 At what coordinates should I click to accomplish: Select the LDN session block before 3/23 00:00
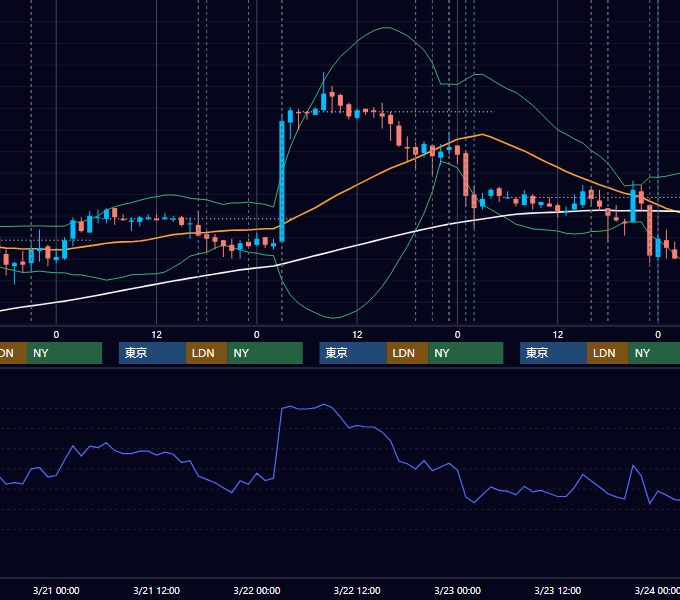tap(407, 353)
